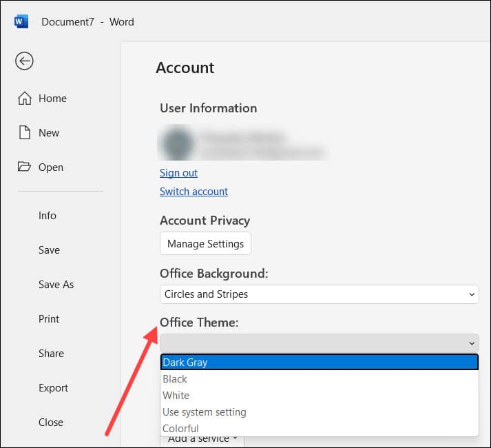The width and height of the screenshot is (491, 448).
Task: Click the Switch account link
Action: pyautogui.click(x=194, y=191)
